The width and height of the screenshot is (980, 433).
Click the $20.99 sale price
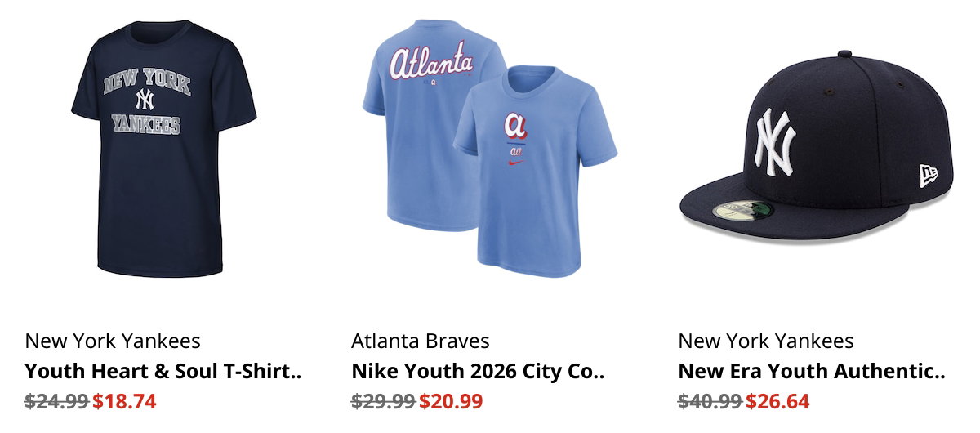pyautogui.click(x=451, y=401)
